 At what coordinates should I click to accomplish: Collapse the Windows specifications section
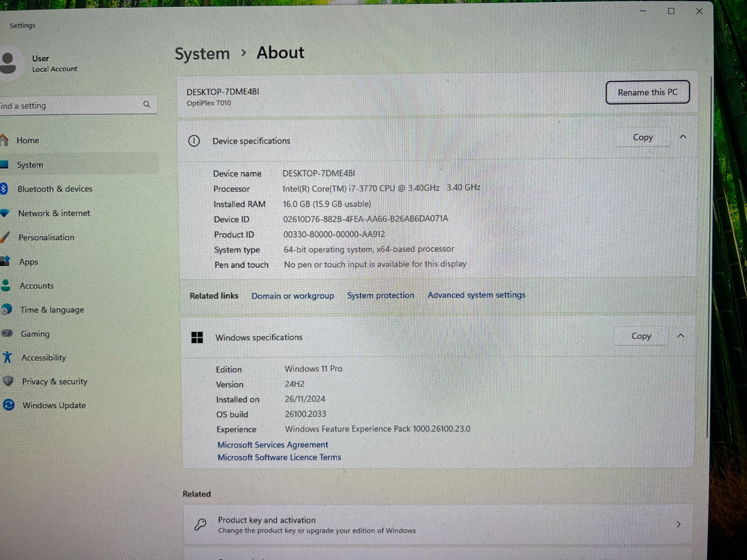click(681, 336)
